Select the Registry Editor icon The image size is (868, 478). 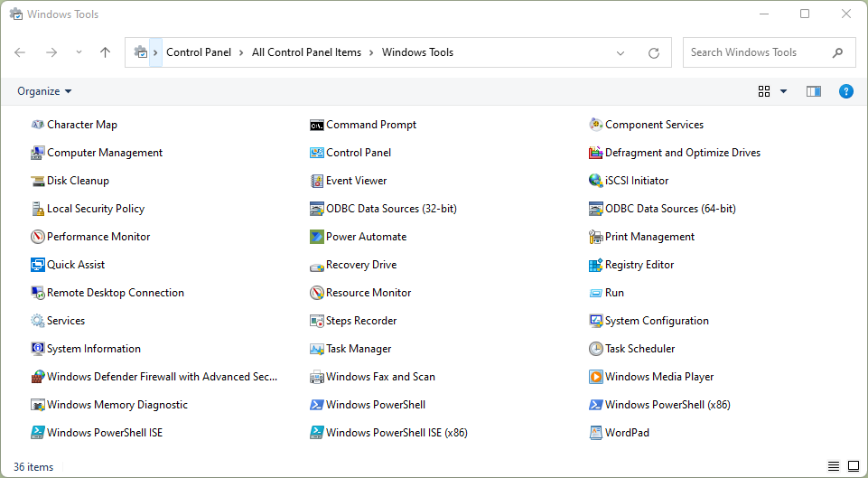[596, 265]
